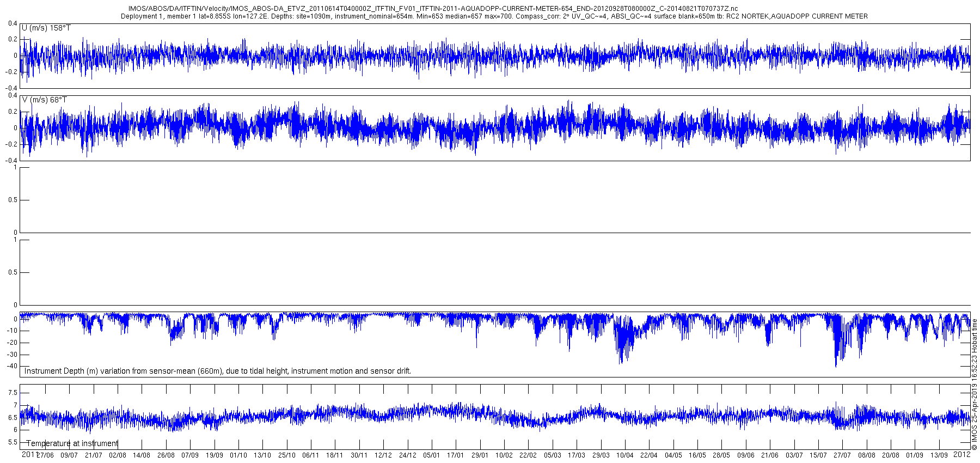Click the '20/08' date tick label
This screenshot has height=463, width=980.
(x=891, y=455)
